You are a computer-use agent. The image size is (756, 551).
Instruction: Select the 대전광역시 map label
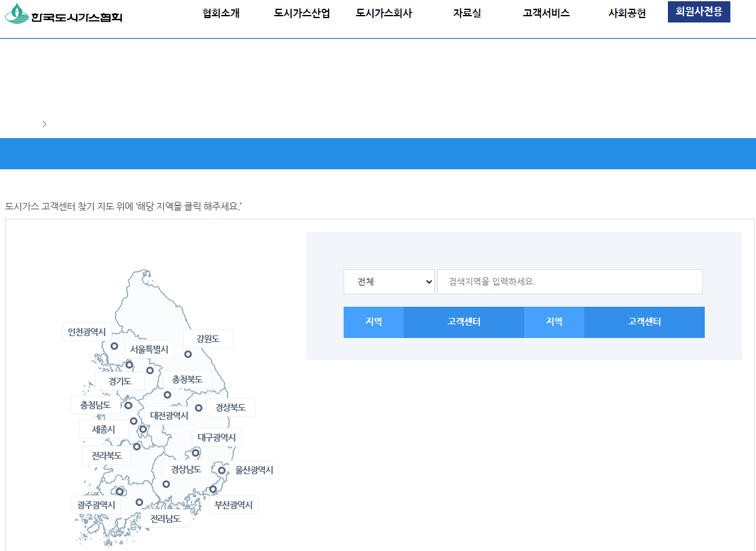[x=169, y=415]
